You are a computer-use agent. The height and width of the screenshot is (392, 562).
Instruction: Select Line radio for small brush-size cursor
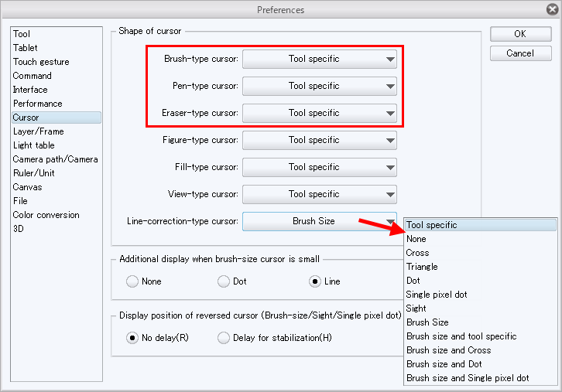(x=315, y=281)
